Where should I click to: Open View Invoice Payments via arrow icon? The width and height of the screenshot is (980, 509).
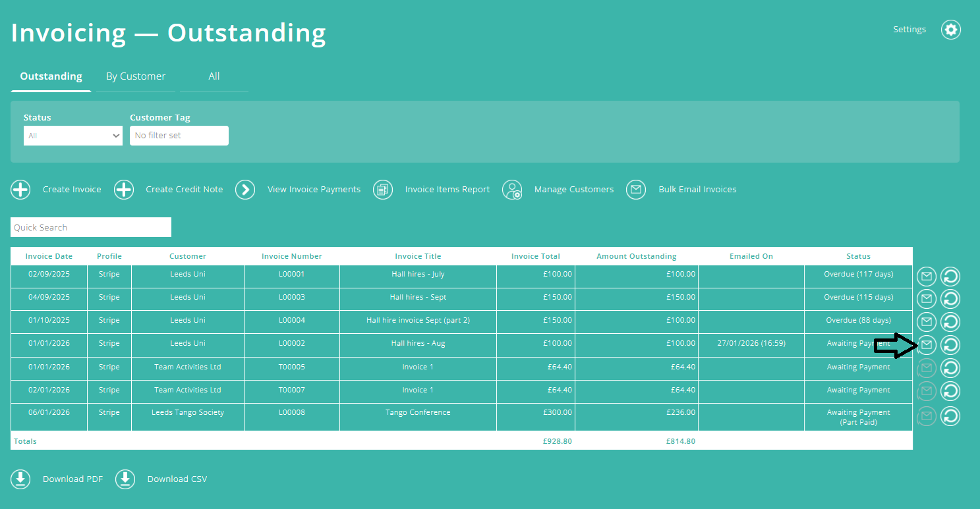click(x=245, y=190)
